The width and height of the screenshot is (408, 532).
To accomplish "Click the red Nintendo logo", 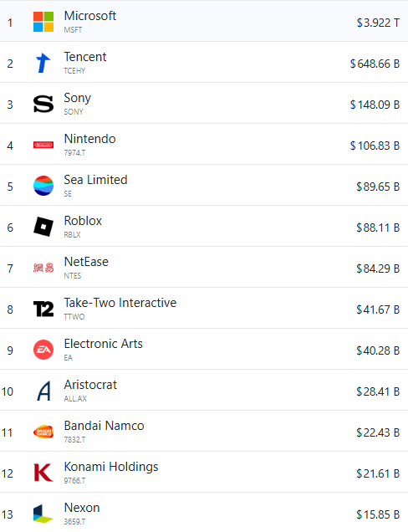I will tap(43, 145).
